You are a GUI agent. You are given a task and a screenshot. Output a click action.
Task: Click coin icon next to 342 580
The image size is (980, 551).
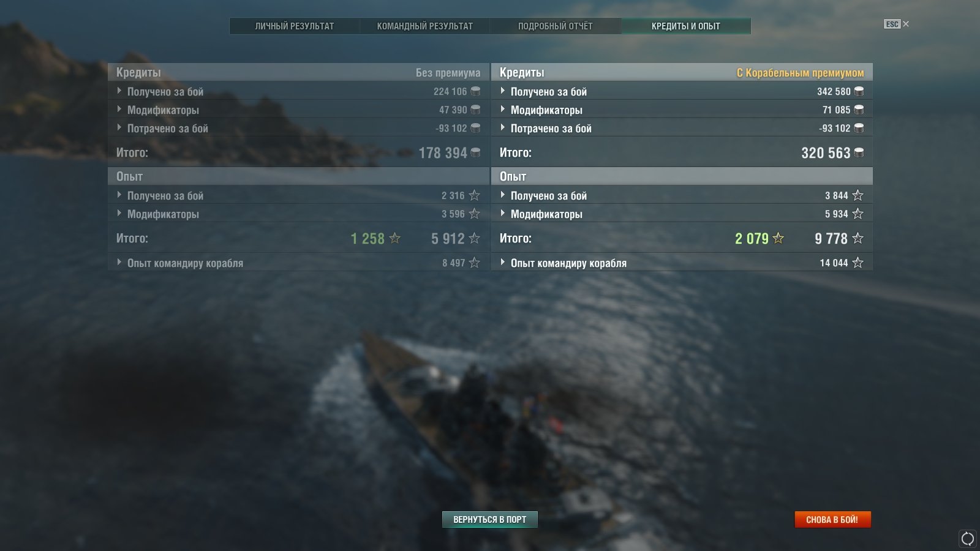click(x=859, y=91)
